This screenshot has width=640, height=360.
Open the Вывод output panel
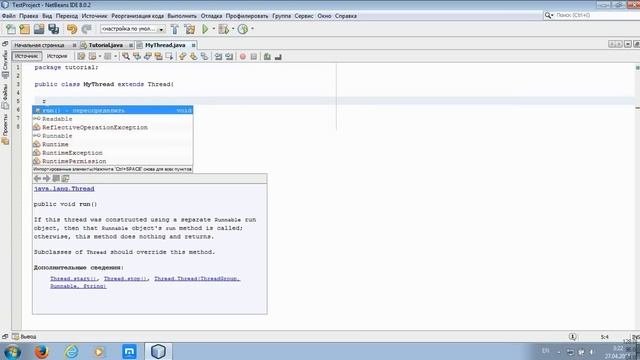24,337
